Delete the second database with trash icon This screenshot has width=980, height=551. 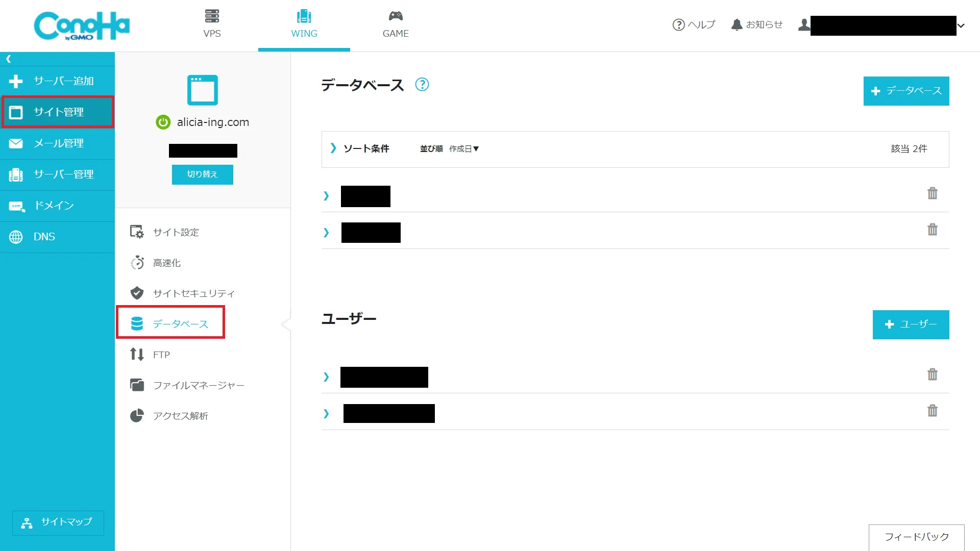933,230
